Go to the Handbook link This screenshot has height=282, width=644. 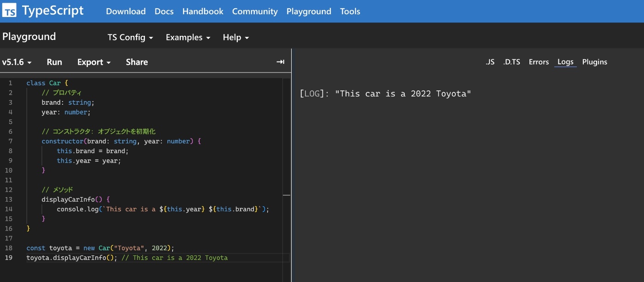(x=203, y=11)
